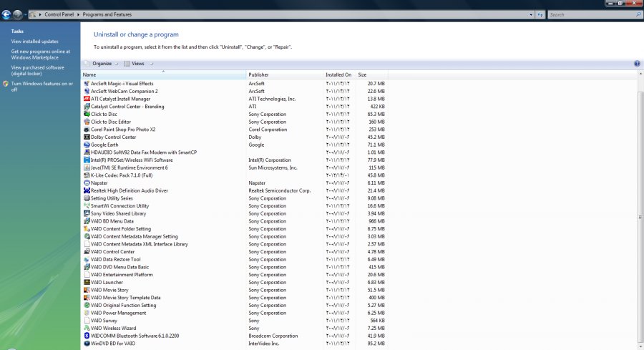Sort list by the Name column header
The height and width of the screenshot is (350, 644).
click(163, 74)
